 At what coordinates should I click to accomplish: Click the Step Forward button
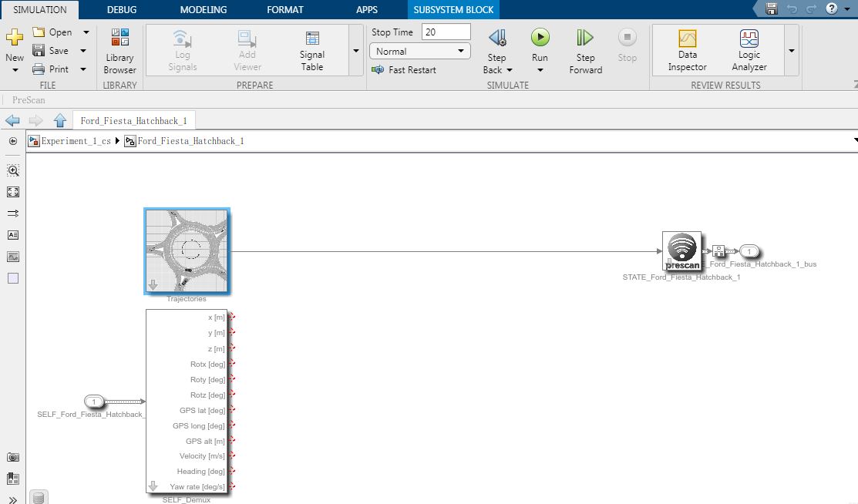pos(586,52)
